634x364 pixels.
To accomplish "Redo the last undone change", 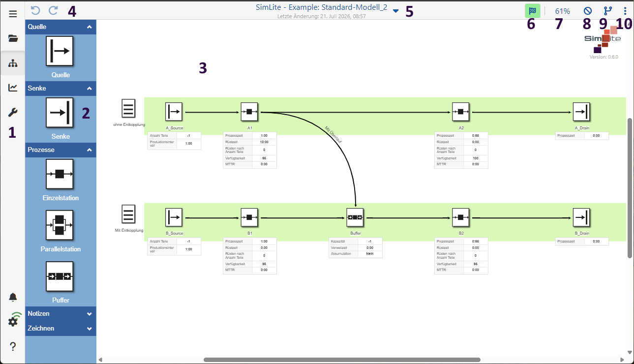I will coord(53,10).
